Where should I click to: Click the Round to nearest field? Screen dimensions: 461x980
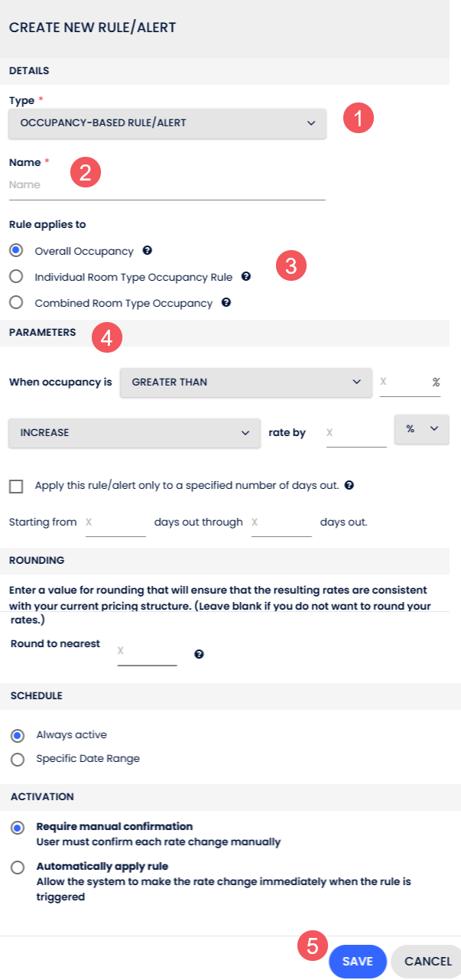[x=147, y=651]
